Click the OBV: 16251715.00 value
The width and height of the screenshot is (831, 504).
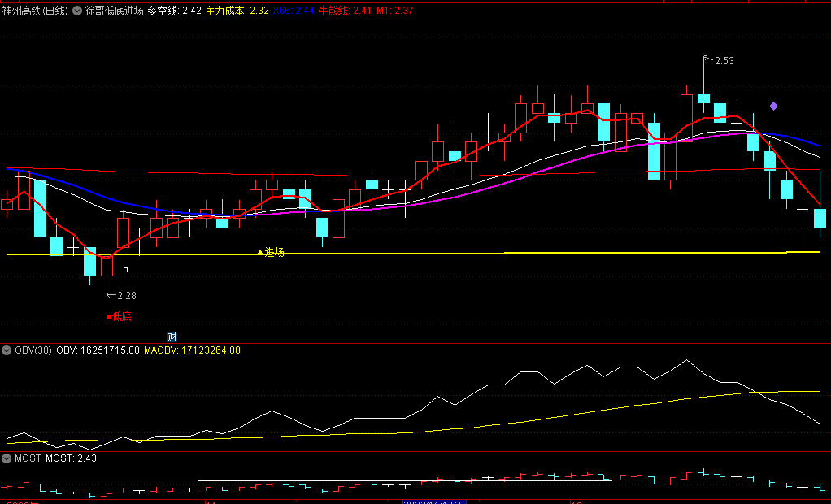(98, 350)
